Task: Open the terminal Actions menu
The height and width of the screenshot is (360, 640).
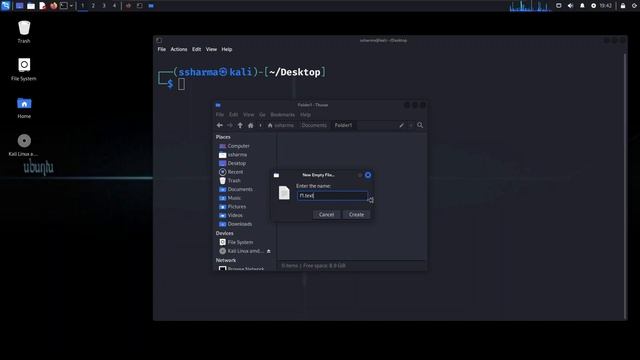Action: pyautogui.click(x=179, y=49)
